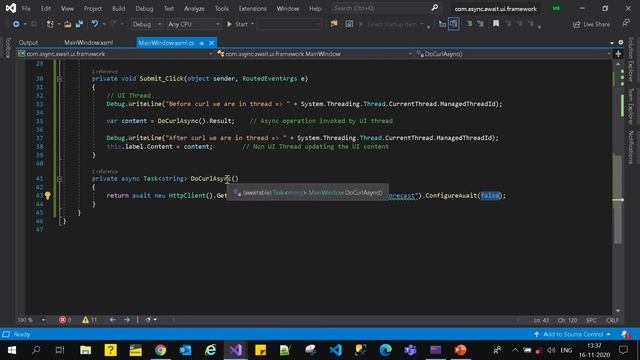The height and width of the screenshot is (360, 640).
Task: Open the File menu
Action: tap(26, 8)
